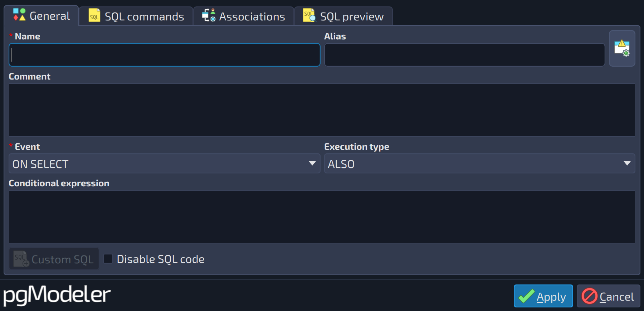
Task: Expand the Event dropdown showing ON SELECT
Action: tap(165, 164)
